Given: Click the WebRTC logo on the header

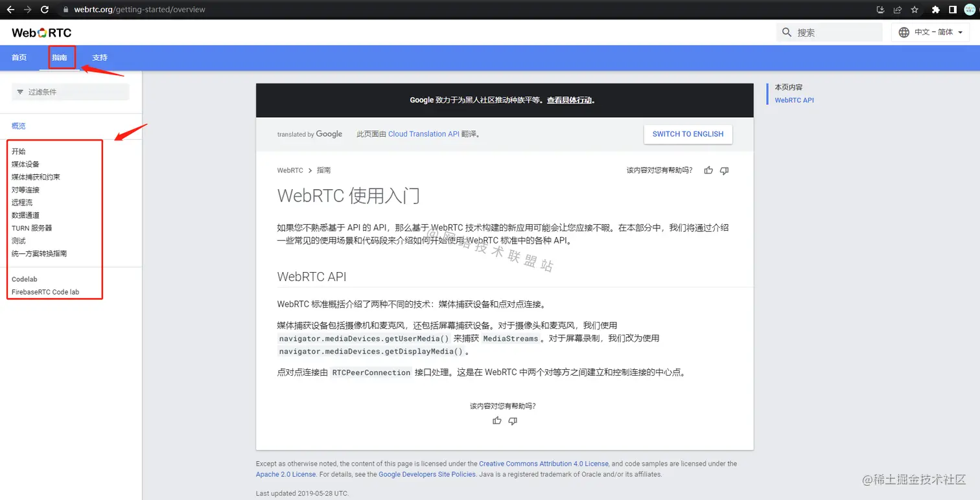Looking at the screenshot, I should pyautogui.click(x=40, y=32).
